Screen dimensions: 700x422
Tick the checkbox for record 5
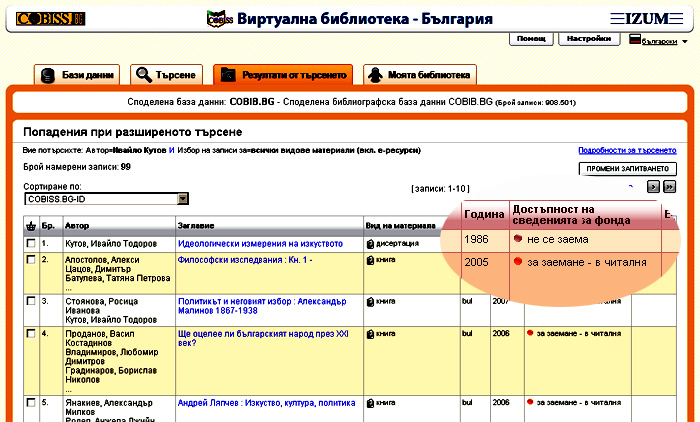pos(31,403)
